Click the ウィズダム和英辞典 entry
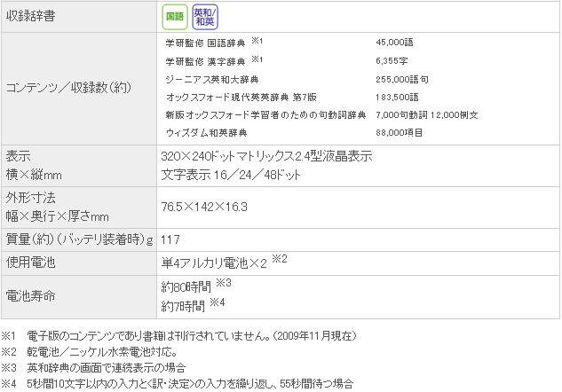The height and width of the screenshot is (392, 562). 207,133
